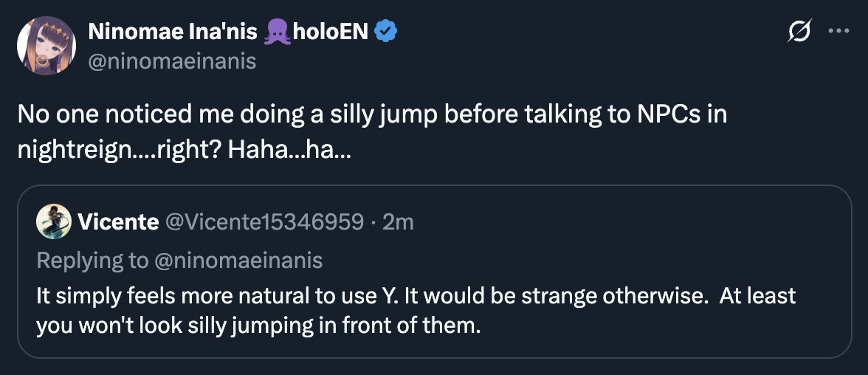This screenshot has width=868, height=375.
Task: Click the @Vicente15346959 handle
Action: [x=264, y=221]
